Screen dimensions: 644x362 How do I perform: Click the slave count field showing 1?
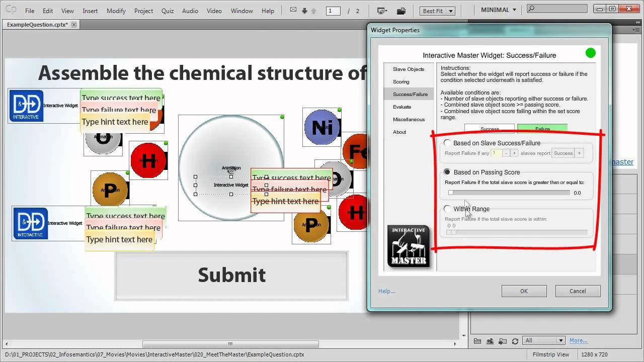496,153
